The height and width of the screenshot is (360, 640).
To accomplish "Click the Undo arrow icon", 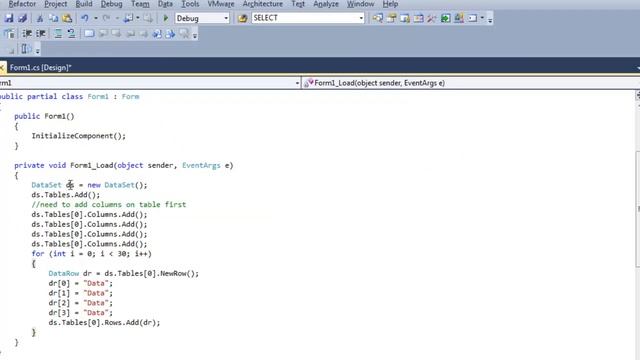I will [85, 18].
